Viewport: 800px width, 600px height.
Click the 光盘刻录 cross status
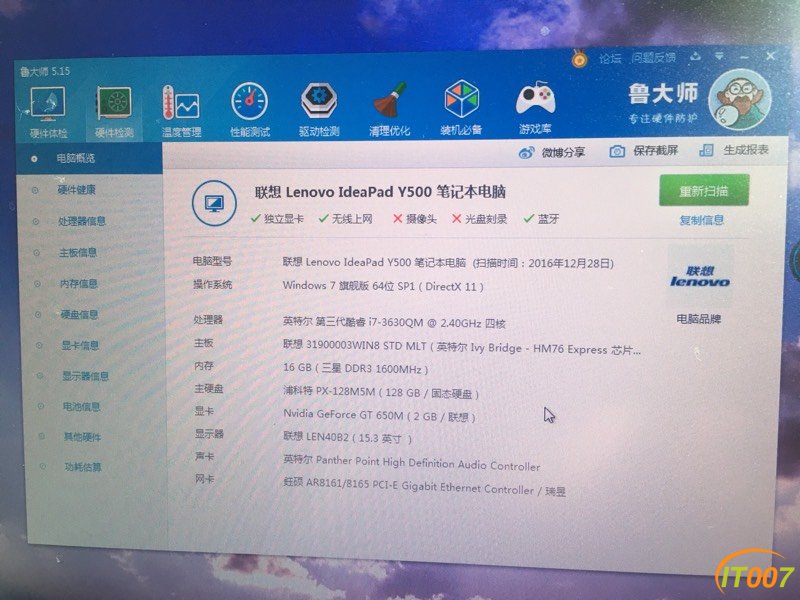coord(480,219)
